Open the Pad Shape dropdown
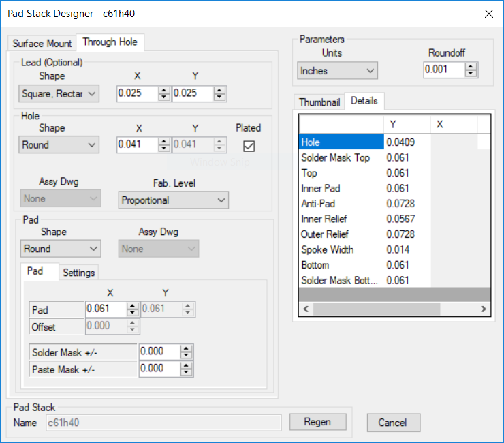The image size is (504, 443). tap(61, 249)
